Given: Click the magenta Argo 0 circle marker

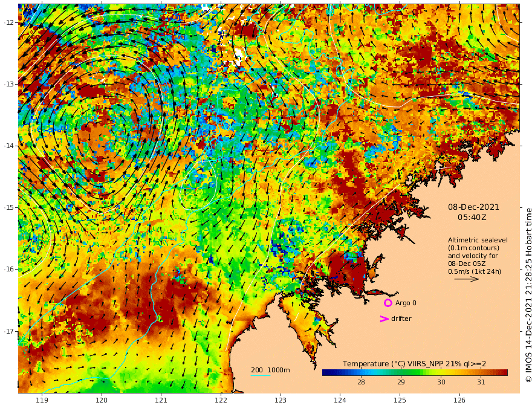Looking at the screenshot, I should pos(388,303).
